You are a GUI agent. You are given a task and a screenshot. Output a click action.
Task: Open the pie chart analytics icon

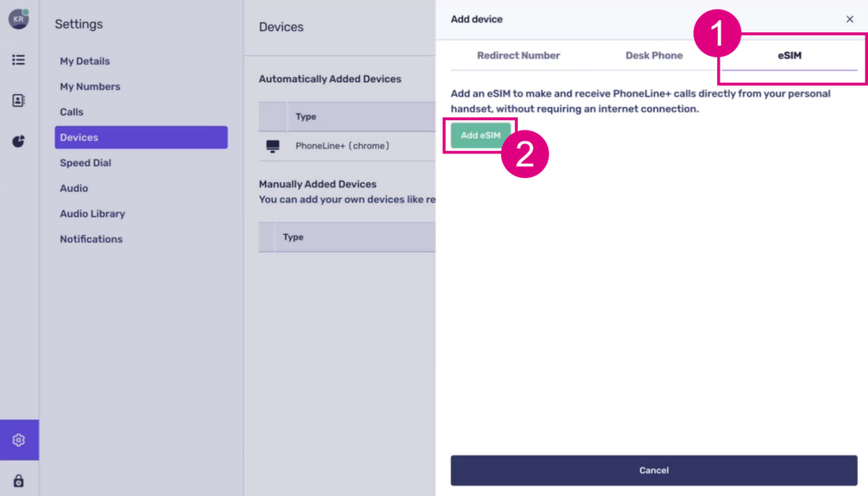click(19, 141)
